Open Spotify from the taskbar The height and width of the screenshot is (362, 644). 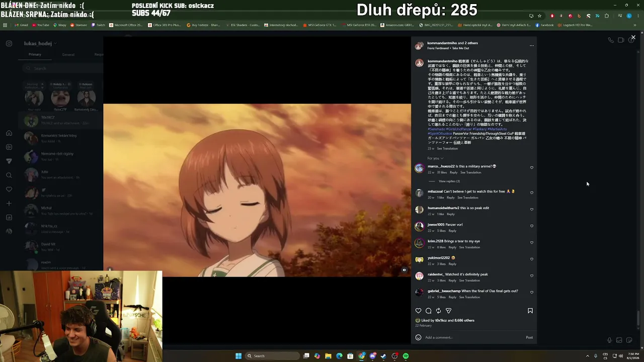406,356
